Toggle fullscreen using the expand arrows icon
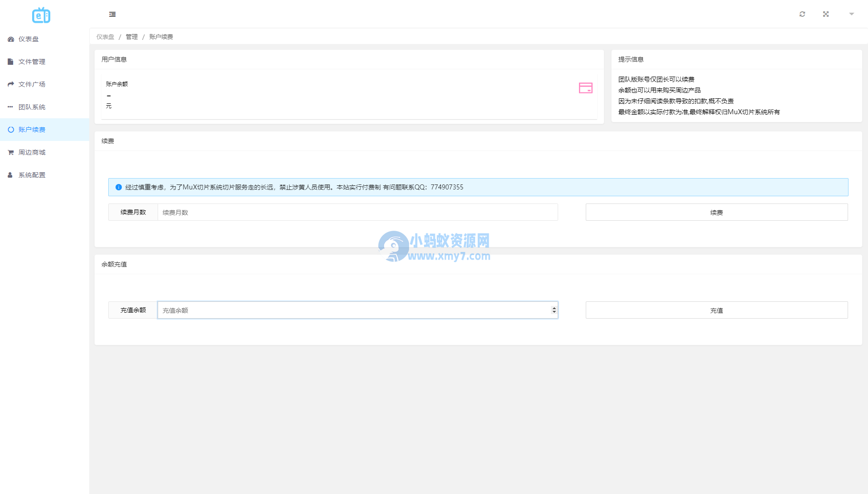The image size is (868, 494). tap(826, 14)
